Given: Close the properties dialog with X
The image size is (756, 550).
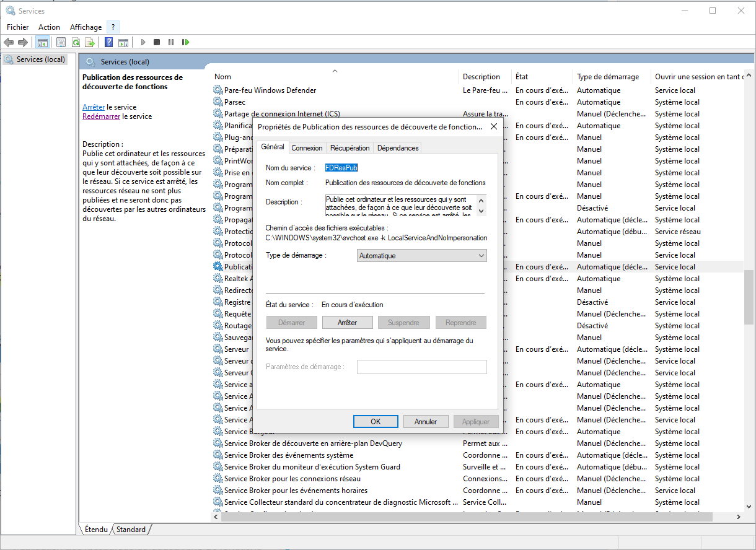Looking at the screenshot, I should point(494,126).
